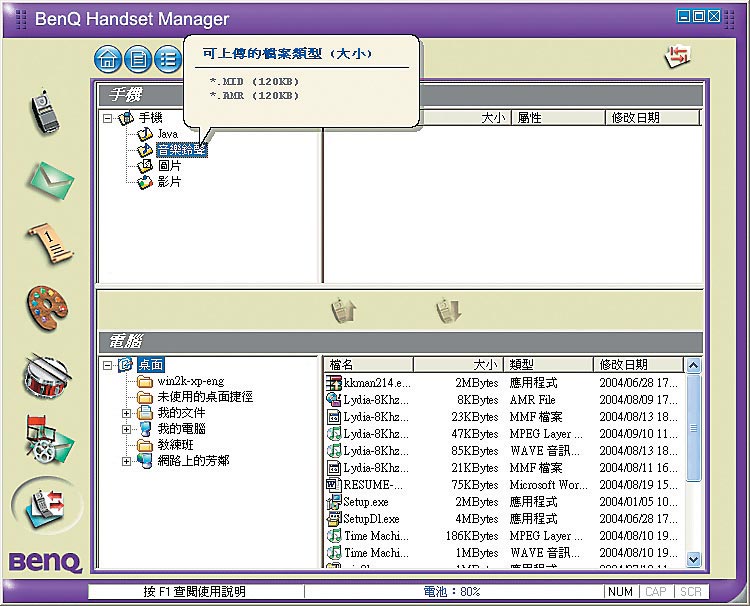The image size is (750, 606).
Task: Minimize the BenQ Handset Manager window
Action: point(684,17)
